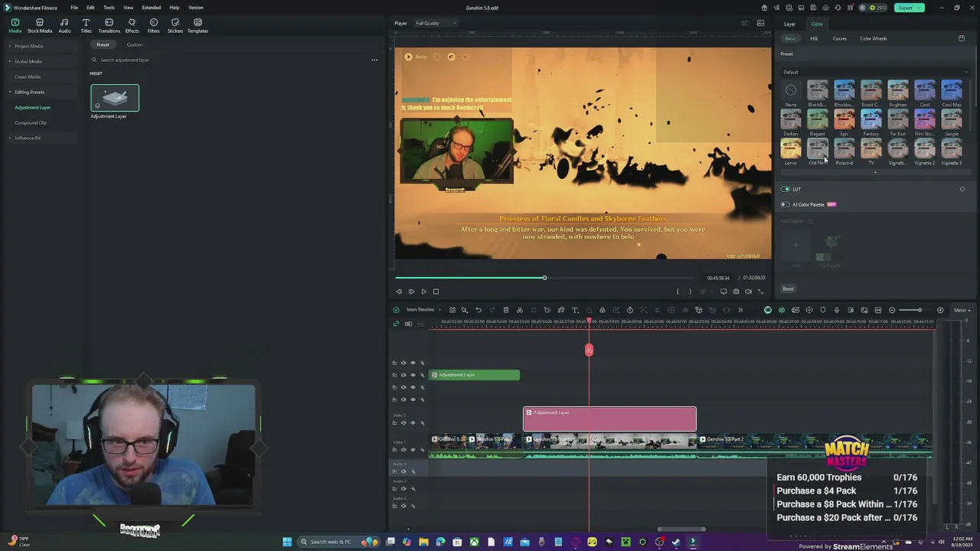Open the Default preset category dropdown
The height and width of the screenshot is (551, 980).
click(x=875, y=72)
